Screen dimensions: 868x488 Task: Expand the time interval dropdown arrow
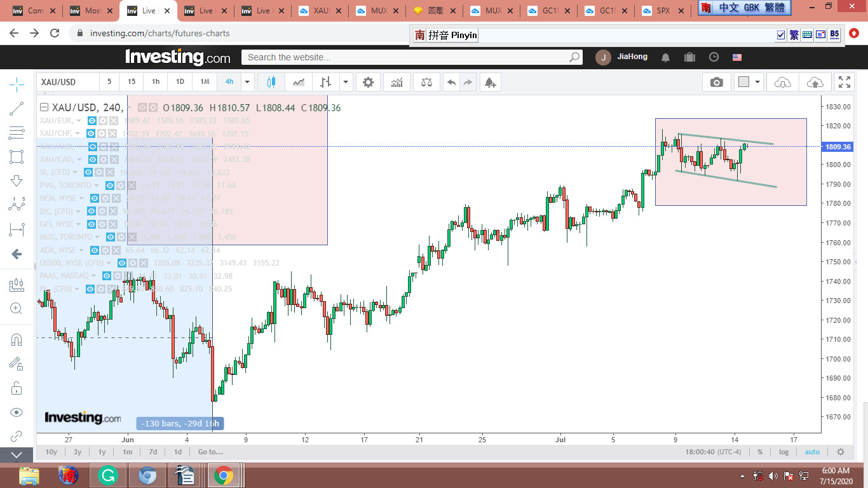click(248, 82)
